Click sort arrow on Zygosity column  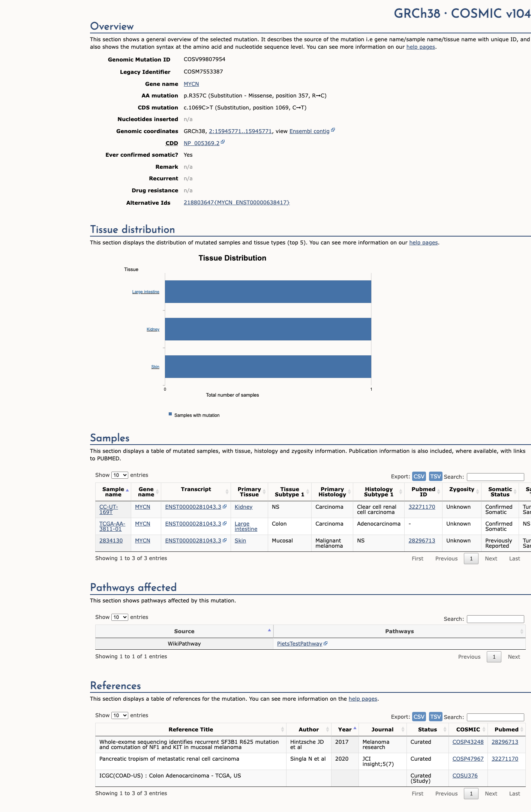coord(478,492)
